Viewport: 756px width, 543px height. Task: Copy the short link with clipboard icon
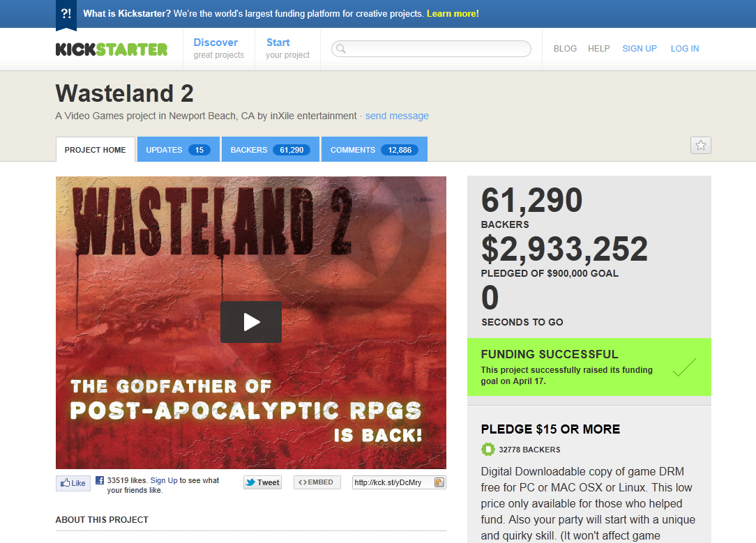439,482
